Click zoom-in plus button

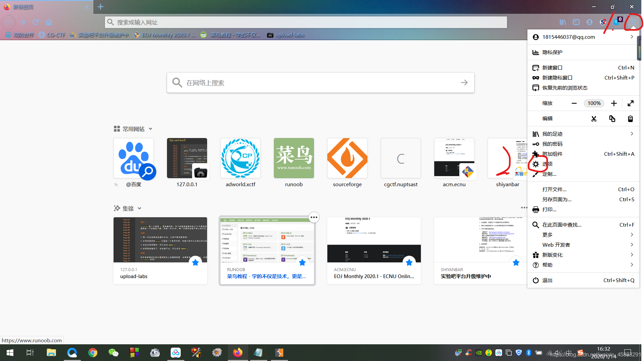pos(614,103)
